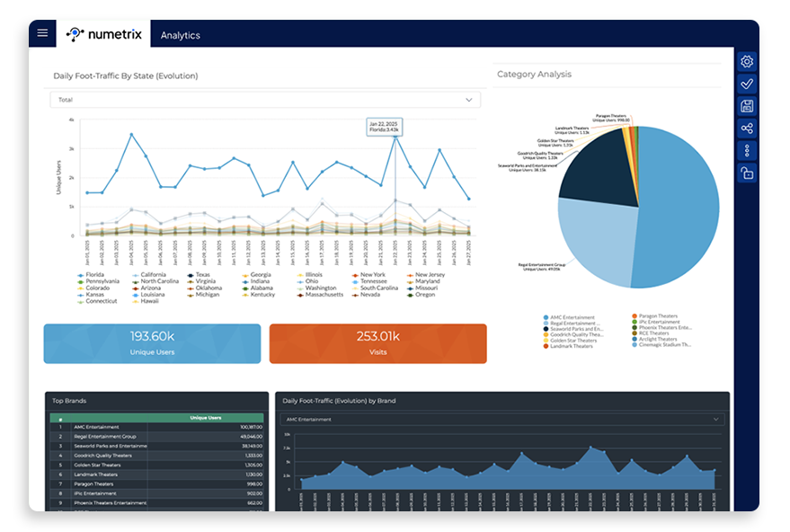Viewport: 790px width, 532px height.
Task: Click AMC Entertainment blue pie legend swatch
Action: [546, 318]
